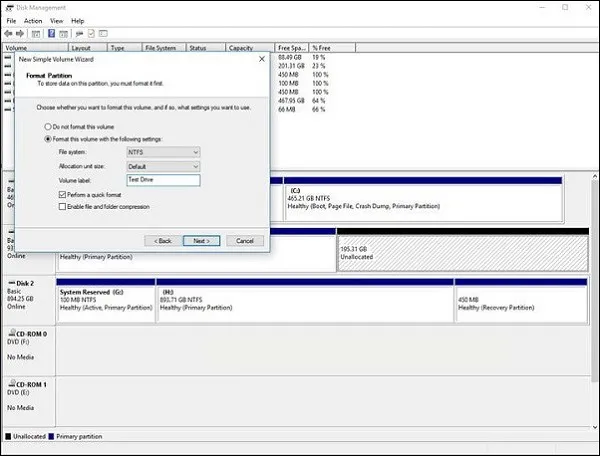The height and width of the screenshot is (456, 600).
Task: Open the File menu
Action: tap(11, 21)
